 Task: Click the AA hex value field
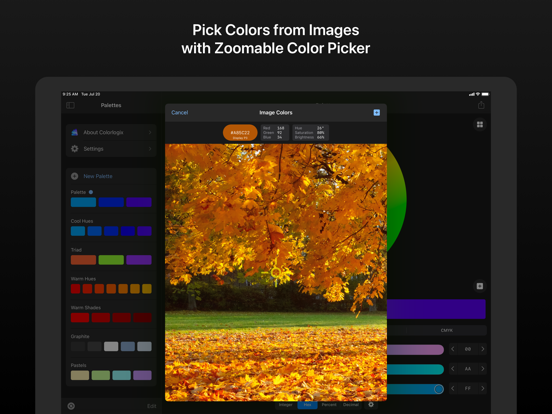click(468, 369)
